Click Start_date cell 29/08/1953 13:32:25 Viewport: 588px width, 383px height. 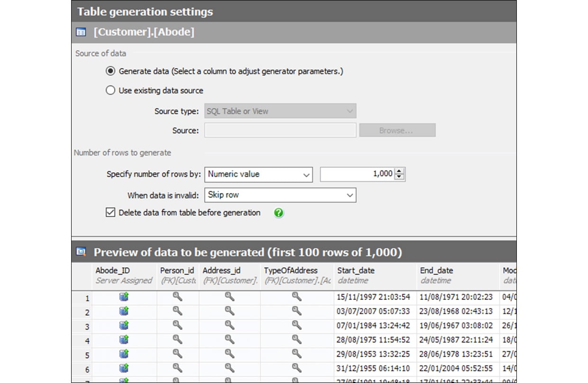[375, 354]
